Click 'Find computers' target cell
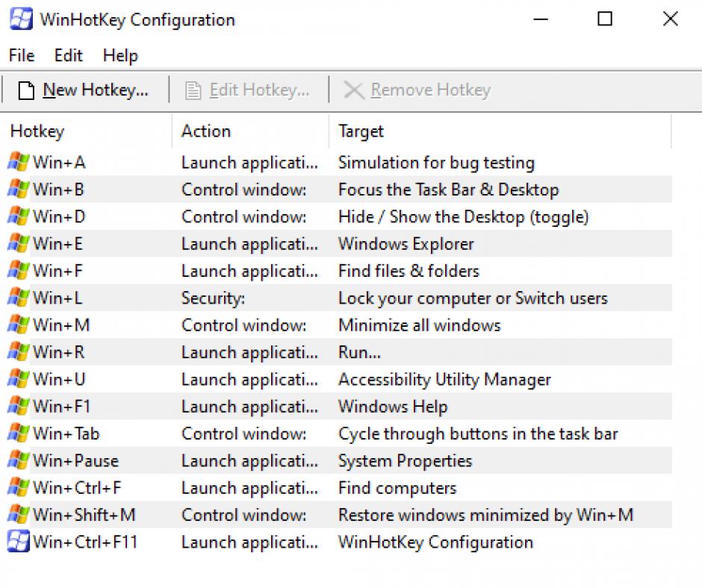 click(397, 488)
